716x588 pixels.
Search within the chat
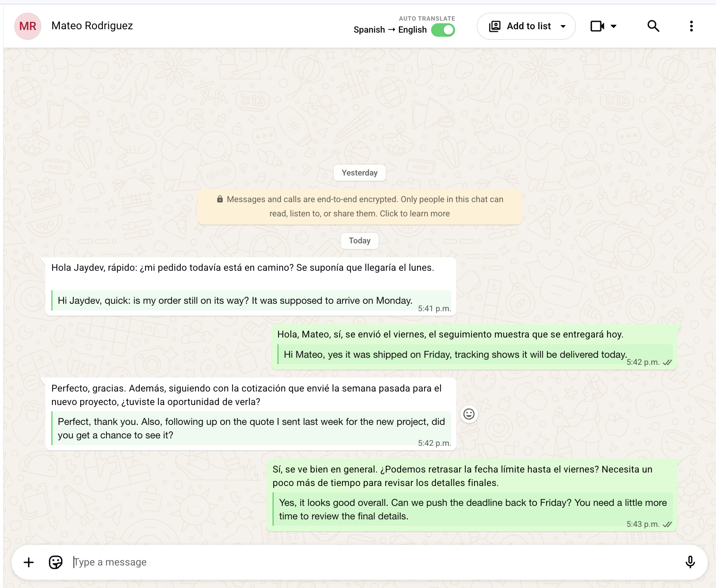(x=653, y=26)
